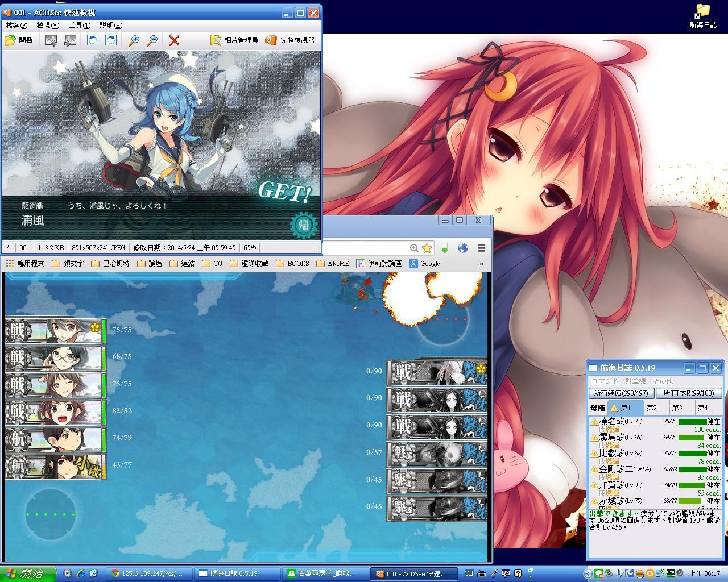Viewport: 728px width, 582px height.
Task: Open the ANIME bookmark folder
Action: [333, 264]
